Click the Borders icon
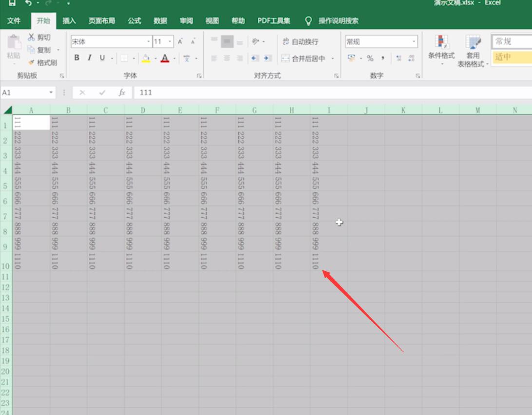The width and height of the screenshot is (532, 415). [x=124, y=58]
